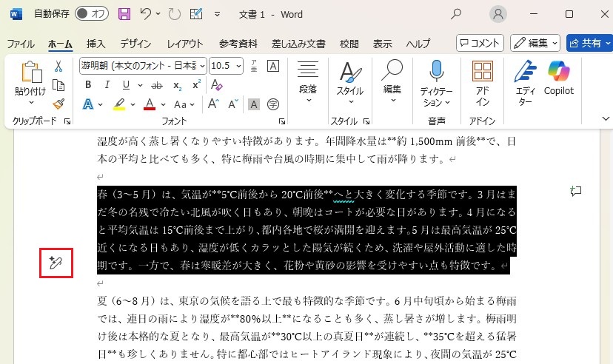The image size is (613, 364).
Task: Expand the font size dropdown
Action: point(238,66)
